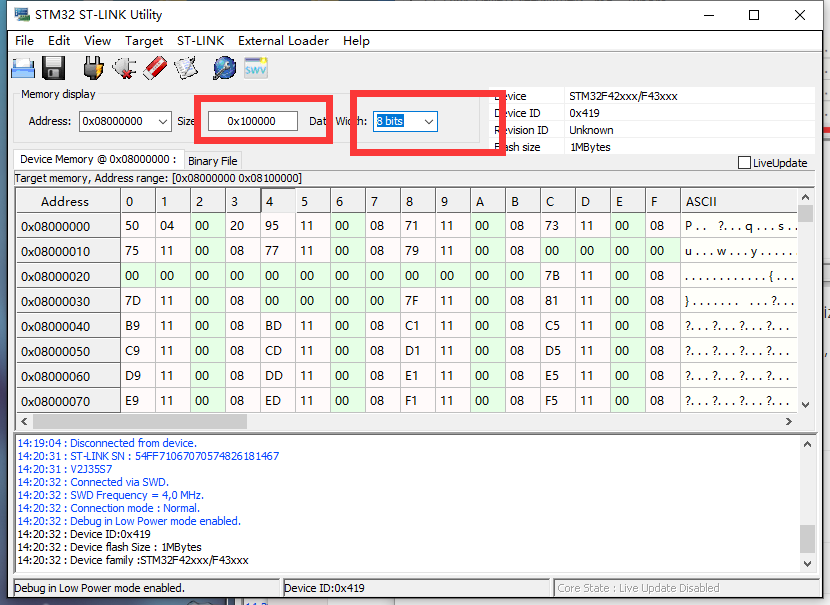Open the Target menu
The width and height of the screenshot is (830, 605).
click(x=143, y=41)
